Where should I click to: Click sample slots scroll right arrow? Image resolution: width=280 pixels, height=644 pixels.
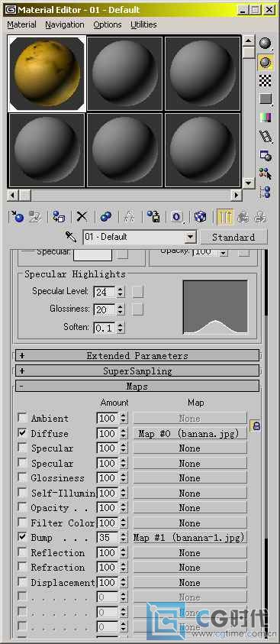point(236,195)
